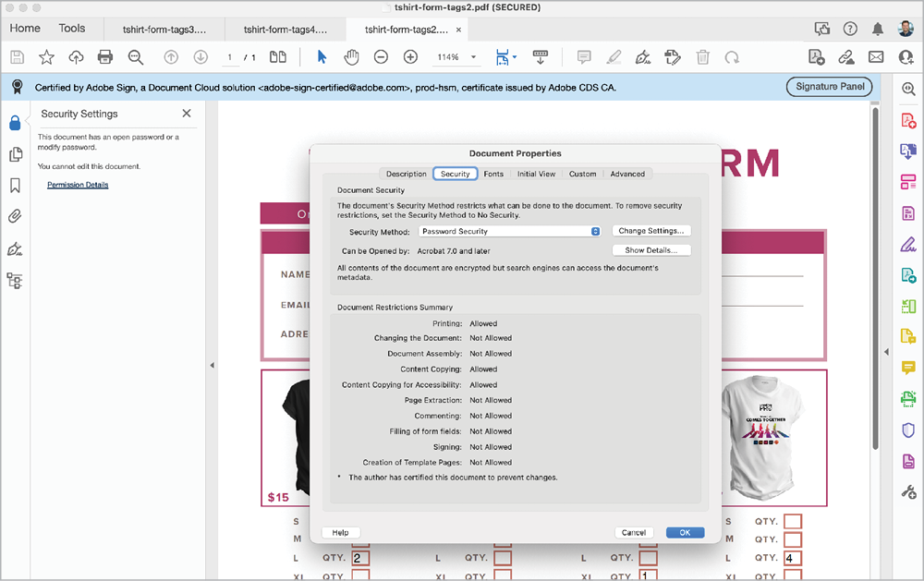Upload file to cloud icon
The height and width of the screenshot is (581, 924).
click(76, 57)
